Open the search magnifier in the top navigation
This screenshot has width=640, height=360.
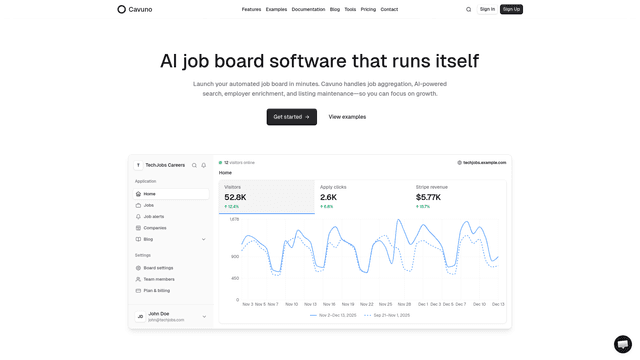point(469,9)
